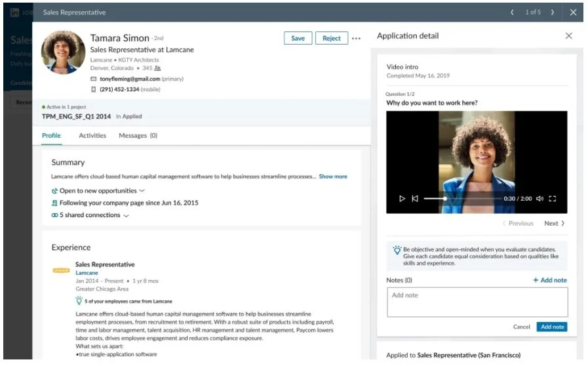
Task: Click the lightbulb tip icon beside the objectivity hint
Action: (x=397, y=250)
